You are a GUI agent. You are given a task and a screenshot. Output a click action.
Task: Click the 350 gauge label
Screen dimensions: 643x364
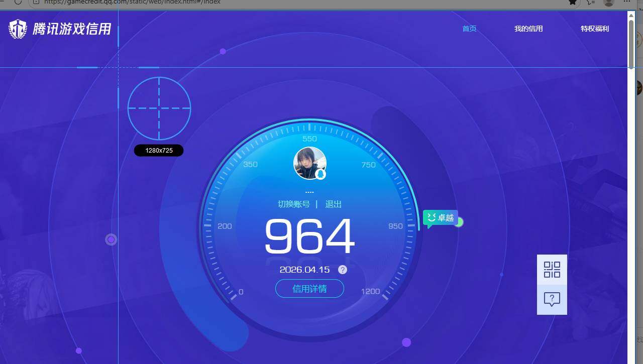[250, 164]
